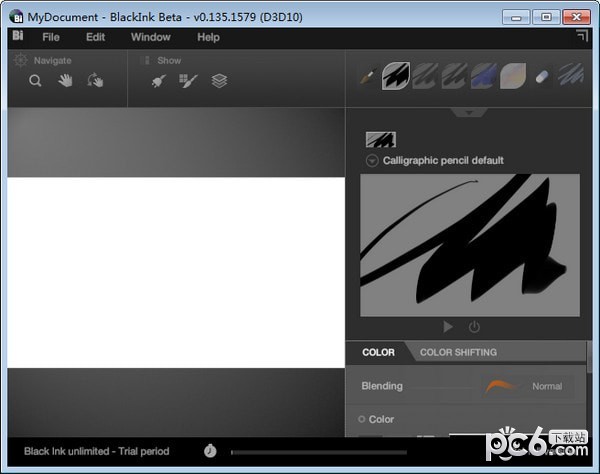Play the brush stroke preview

pos(447,327)
